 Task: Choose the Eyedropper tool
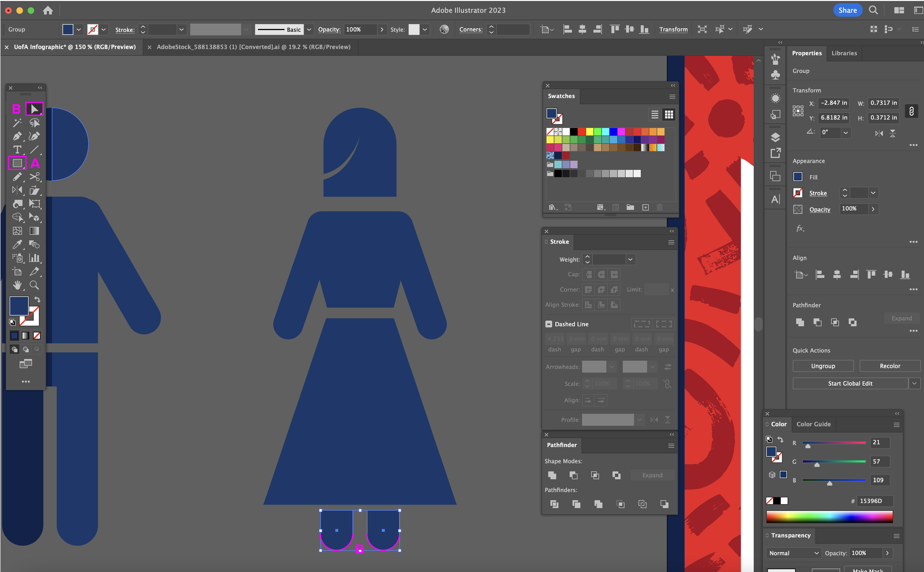click(17, 244)
